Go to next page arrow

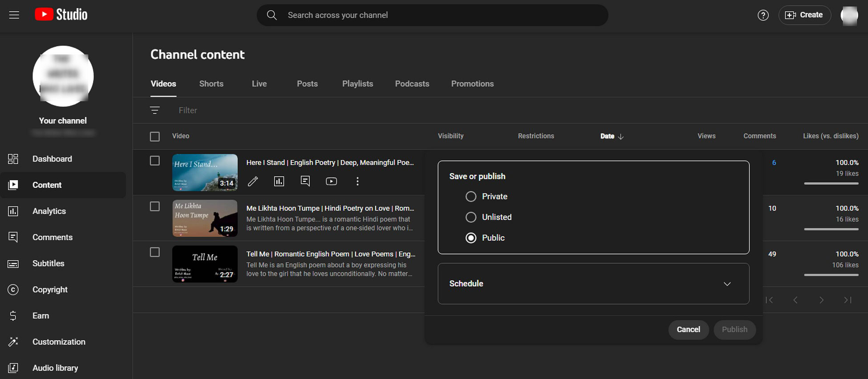click(x=822, y=300)
